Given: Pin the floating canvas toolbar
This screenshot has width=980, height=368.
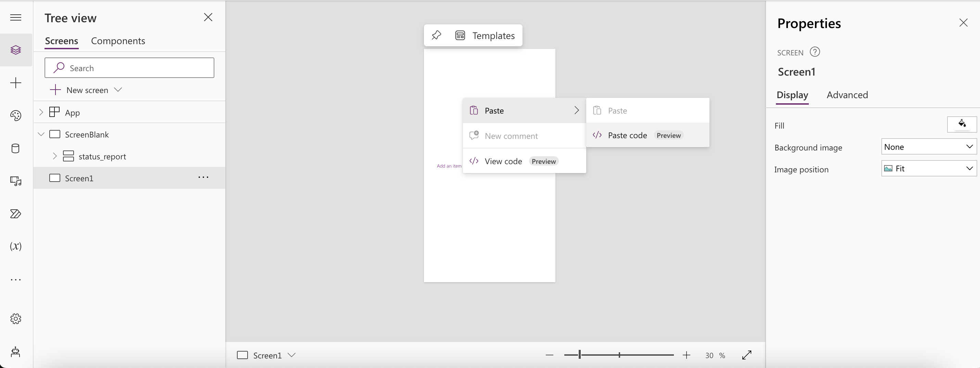Looking at the screenshot, I should pos(436,35).
